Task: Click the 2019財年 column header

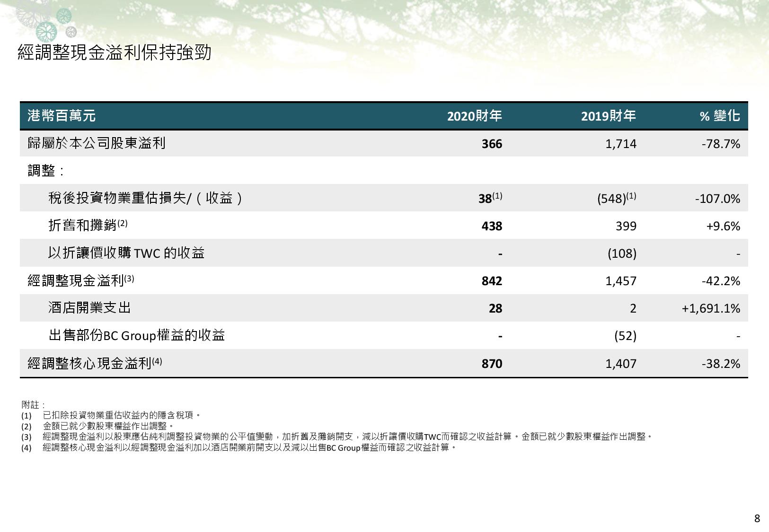Action: 609,116
